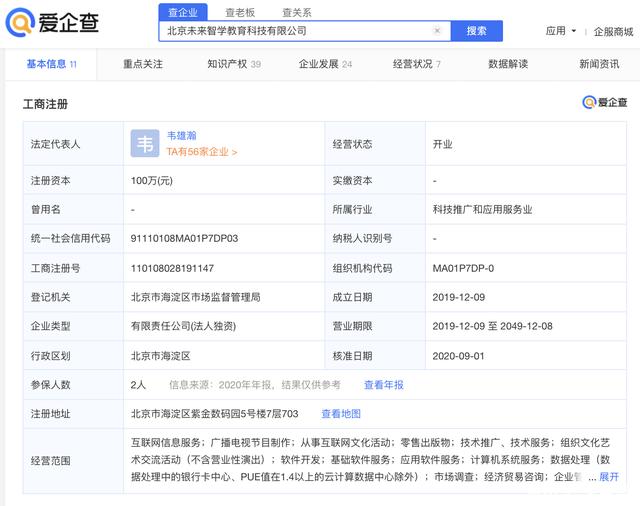
Task: Click the 韦 avatar icon of legal representative
Action: tap(145, 143)
